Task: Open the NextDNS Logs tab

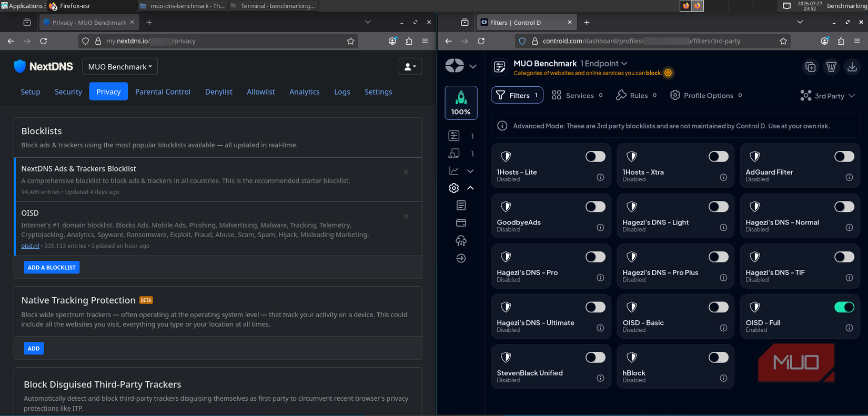Action: coord(342,92)
